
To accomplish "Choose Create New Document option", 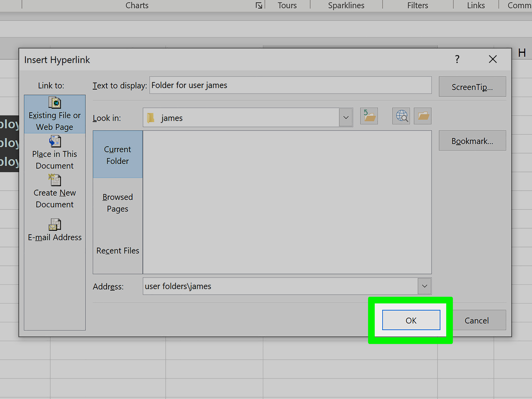I will pos(55,192).
